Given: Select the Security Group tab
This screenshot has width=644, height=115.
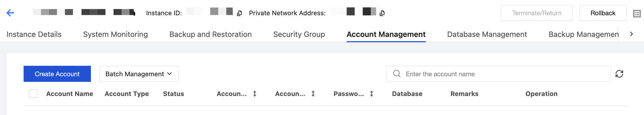Looking at the screenshot, I should pyautogui.click(x=299, y=34).
